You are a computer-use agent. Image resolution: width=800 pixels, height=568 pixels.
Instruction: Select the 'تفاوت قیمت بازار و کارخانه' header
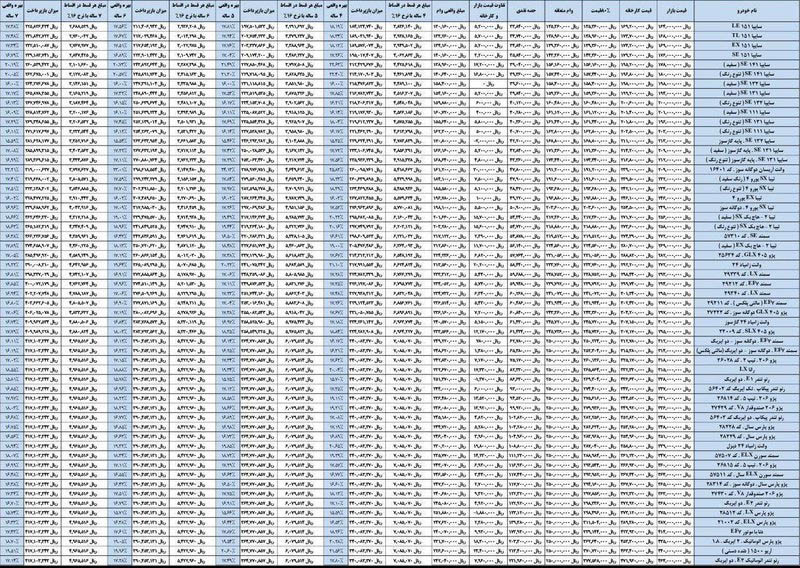[488, 11]
